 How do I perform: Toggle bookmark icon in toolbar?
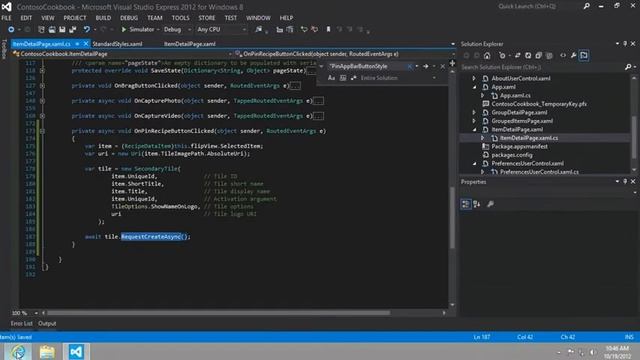[x=328, y=29]
